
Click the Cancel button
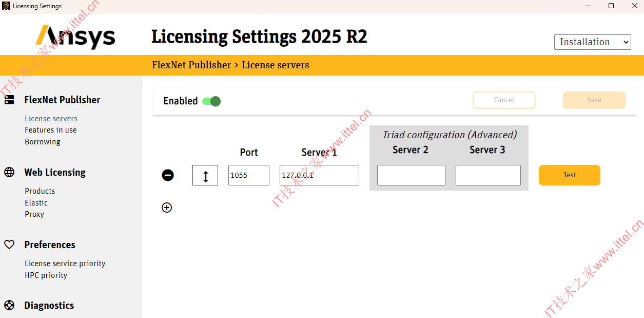[x=504, y=100]
